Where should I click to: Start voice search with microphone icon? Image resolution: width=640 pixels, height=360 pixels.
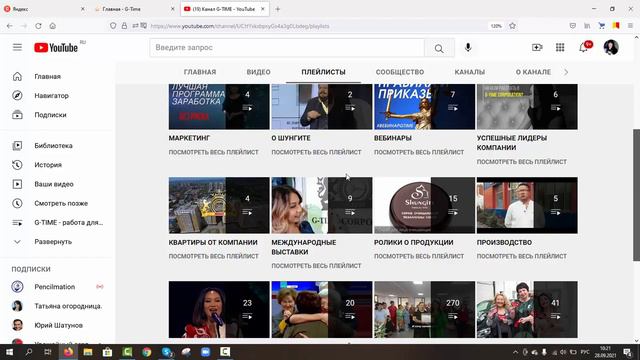[468, 48]
